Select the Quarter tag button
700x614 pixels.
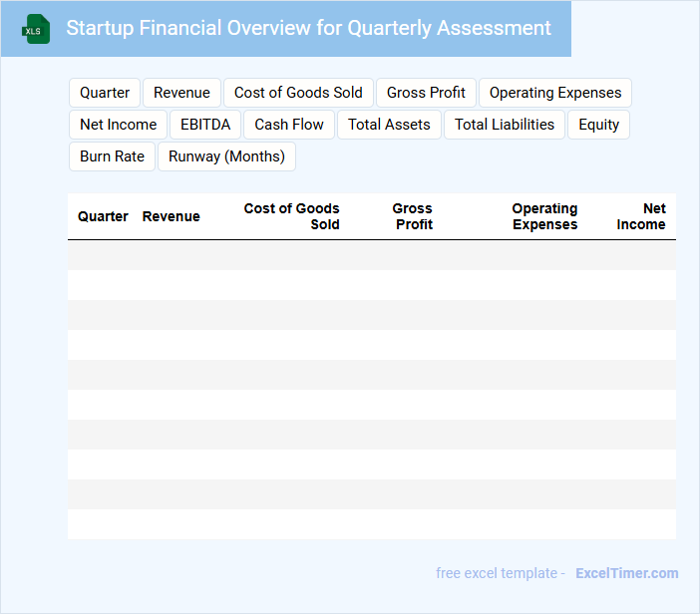[105, 93]
